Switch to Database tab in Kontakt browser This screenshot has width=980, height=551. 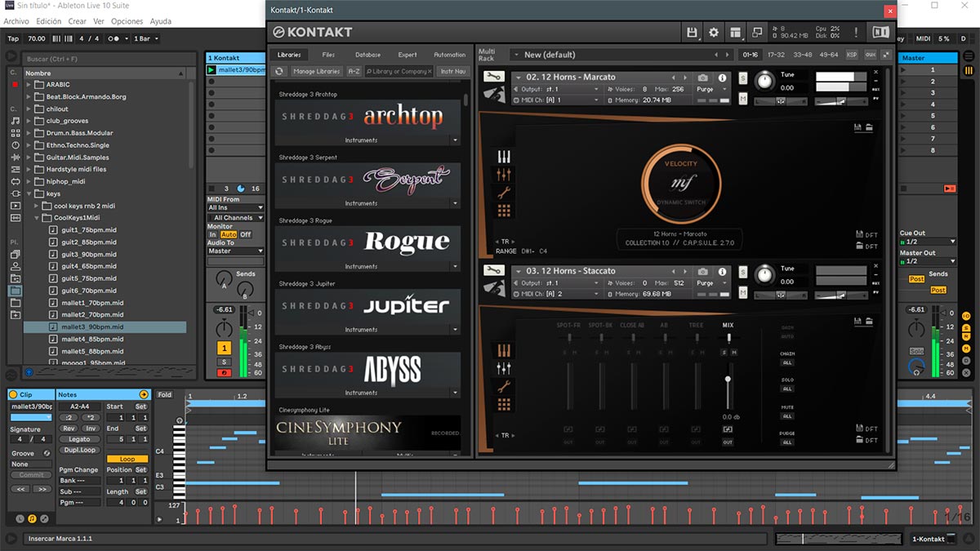point(368,55)
